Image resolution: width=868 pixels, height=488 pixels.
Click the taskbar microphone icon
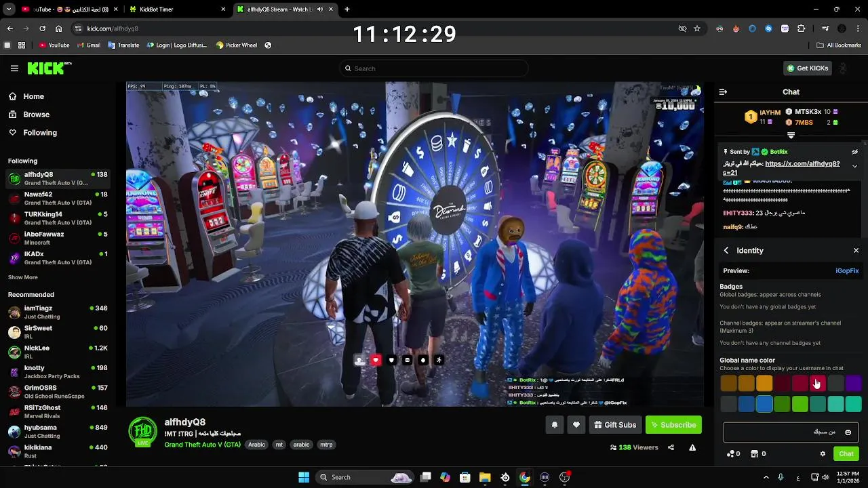coord(781,477)
